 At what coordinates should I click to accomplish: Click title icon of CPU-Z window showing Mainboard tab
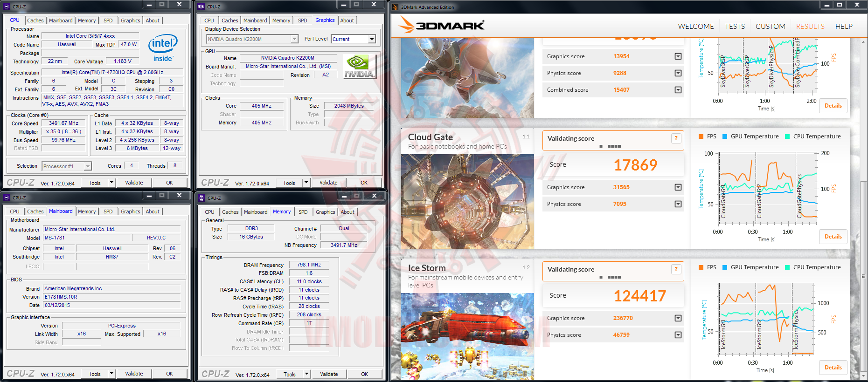[7, 198]
